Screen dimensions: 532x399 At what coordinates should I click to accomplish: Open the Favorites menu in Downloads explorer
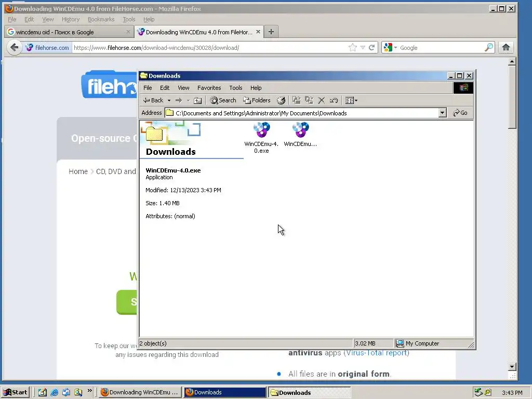[209, 88]
